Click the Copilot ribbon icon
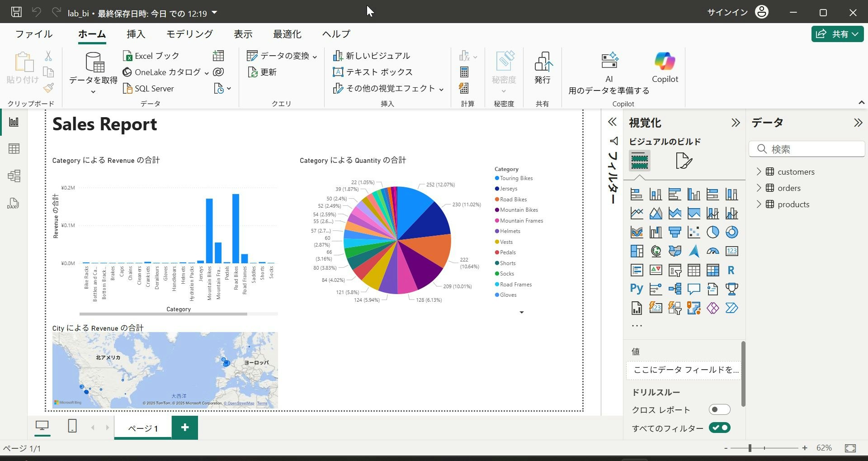868x461 pixels. pyautogui.click(x=665, y=67)
